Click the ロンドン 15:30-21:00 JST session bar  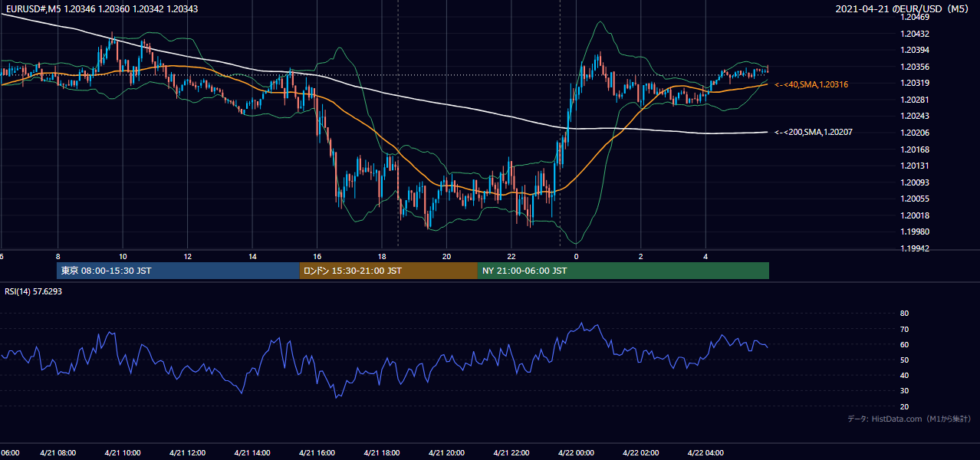click(x=388, y=271)
